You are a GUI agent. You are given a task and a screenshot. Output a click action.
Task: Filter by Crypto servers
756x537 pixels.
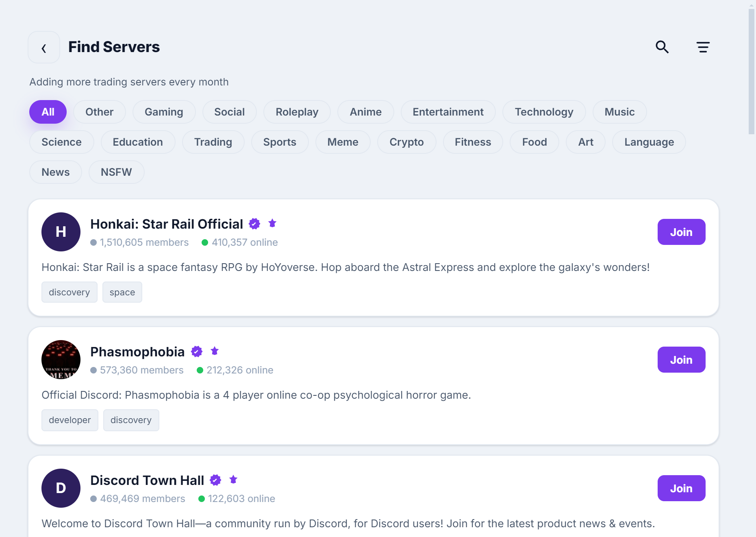pyautogui.click(x=407, y=142)
